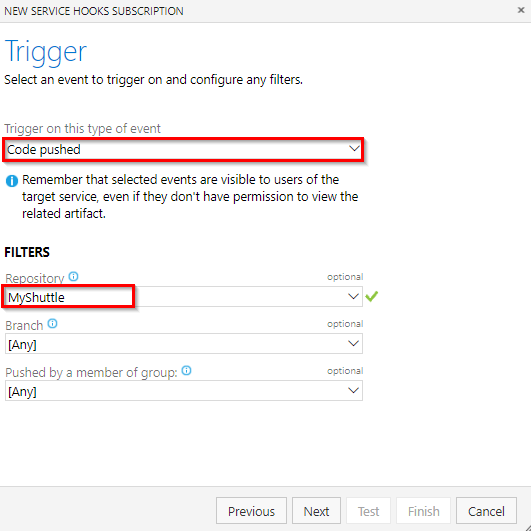Image resolution: width=531 pixels, height=531 pixels.
Task: Proceed with the Next button
Action: click(x=316, y=511)
